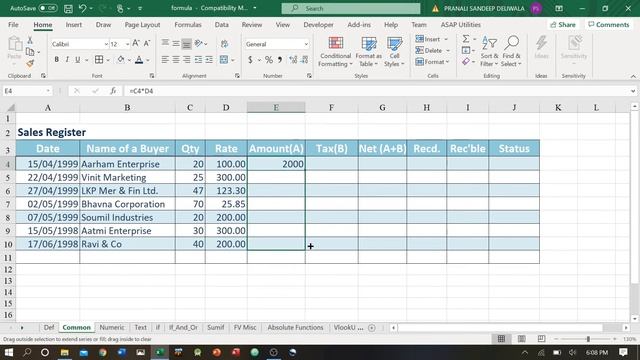This screenshot has height=360, width=640.
Task: Toggle Underline formatting
Action: coord(78,60)
